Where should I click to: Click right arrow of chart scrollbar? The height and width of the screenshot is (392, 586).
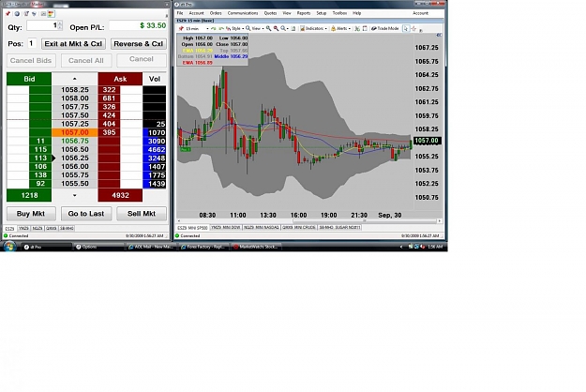click(440, 220)
